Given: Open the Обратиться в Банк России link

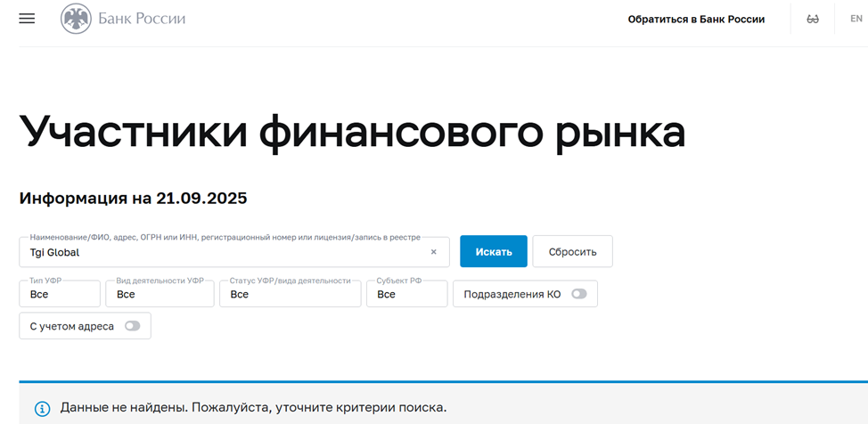Looking at the screenshot, I should click(696, 20).
